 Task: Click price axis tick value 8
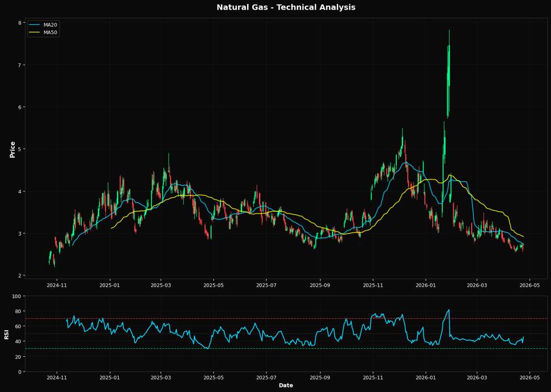20,23
